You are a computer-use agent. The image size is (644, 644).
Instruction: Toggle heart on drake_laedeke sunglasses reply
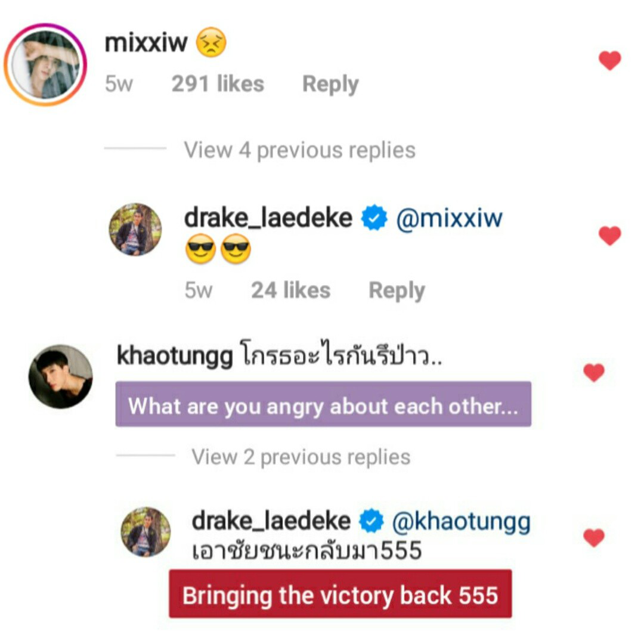click(x=609, y=236)
